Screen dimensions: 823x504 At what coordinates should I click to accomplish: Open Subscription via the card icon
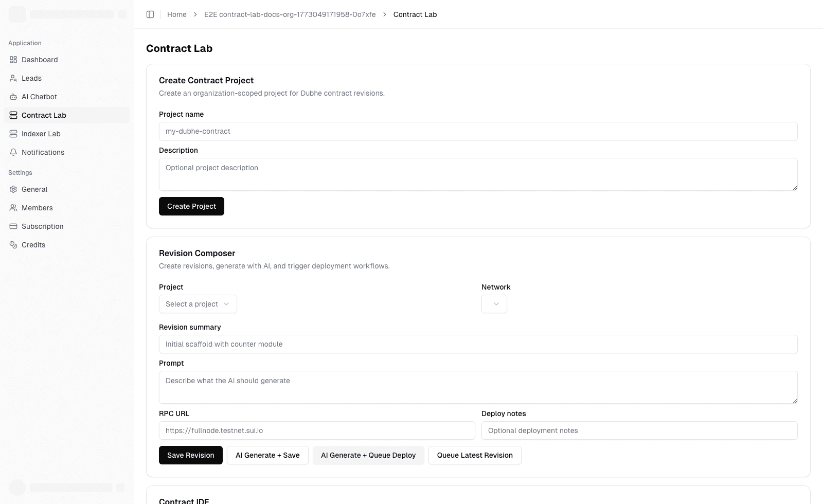[13, 226]
